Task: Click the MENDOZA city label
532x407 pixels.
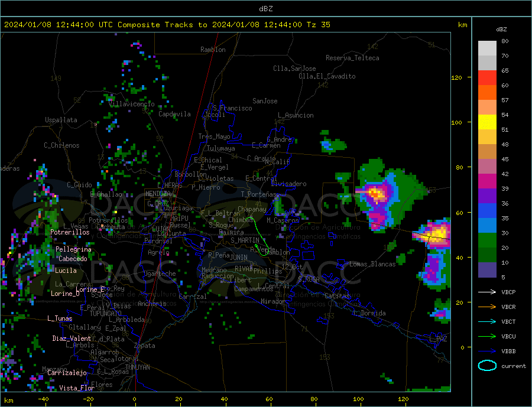Action: (158, 194)
